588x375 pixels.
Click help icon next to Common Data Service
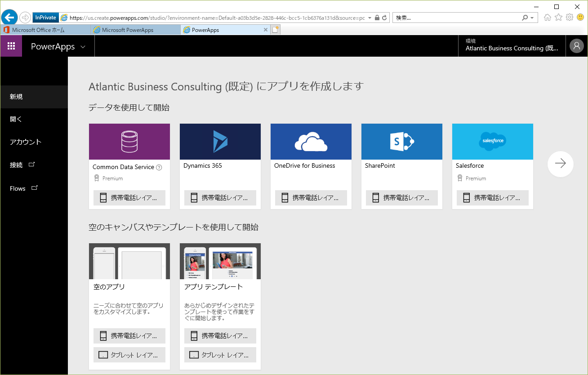coord(159,167)
